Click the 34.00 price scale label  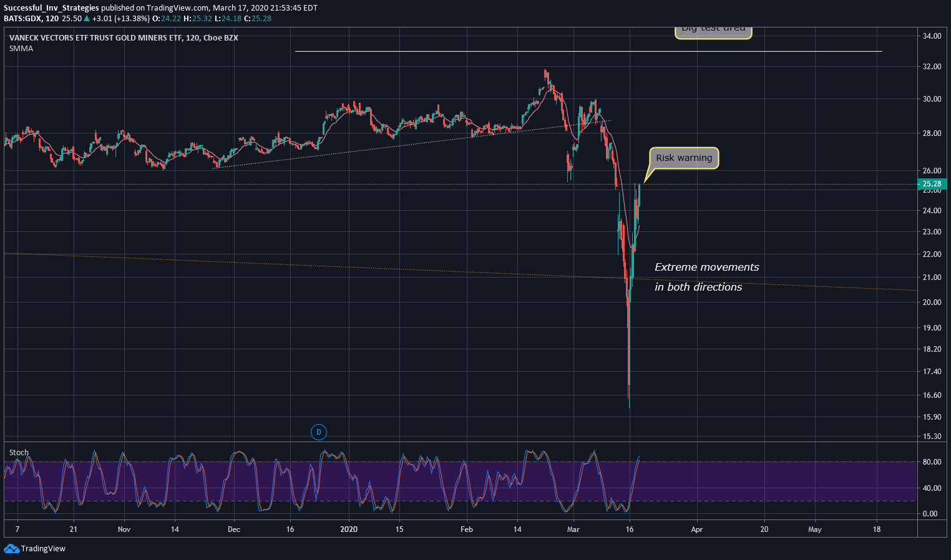[932, 36]
